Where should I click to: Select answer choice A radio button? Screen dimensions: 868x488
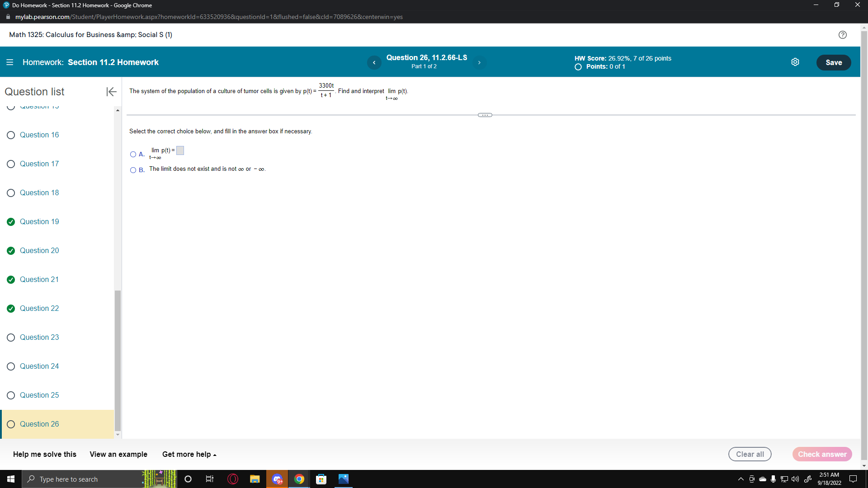click(x=133, y=154)
